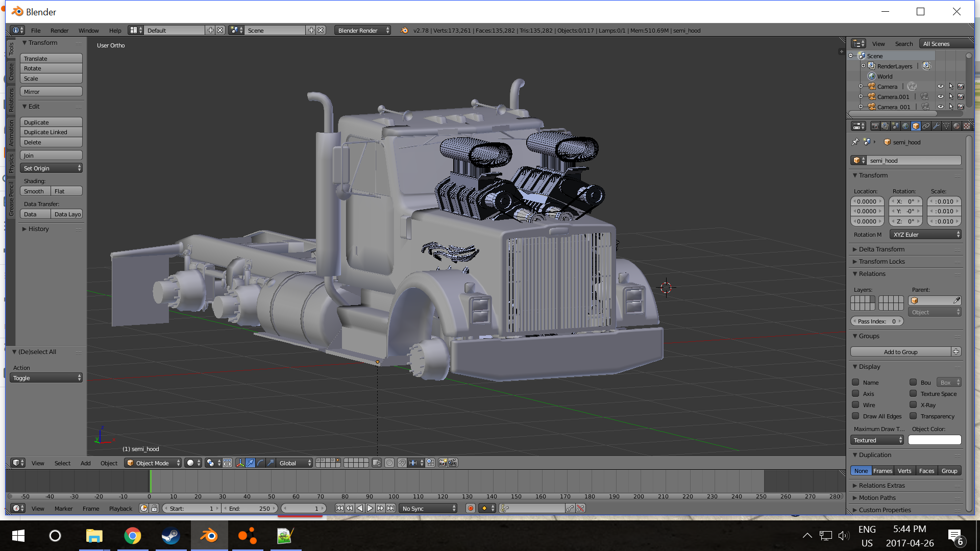The height and width of the screenshot is (551, 980).
Task: Open the File menu
Action: click(36, 30)
